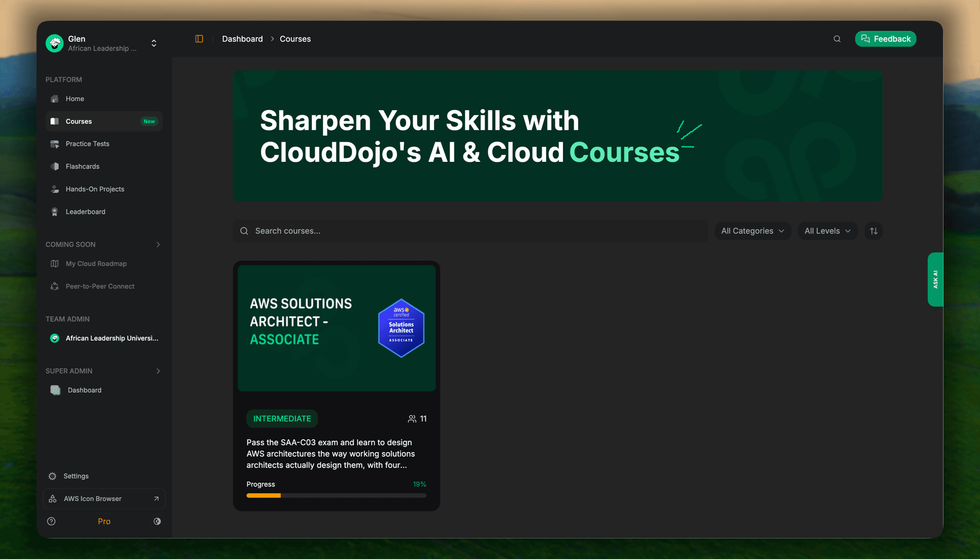Click the Hands-On Projects icon
The height and width of the screenshot is (559, 980).
(54, 189)
